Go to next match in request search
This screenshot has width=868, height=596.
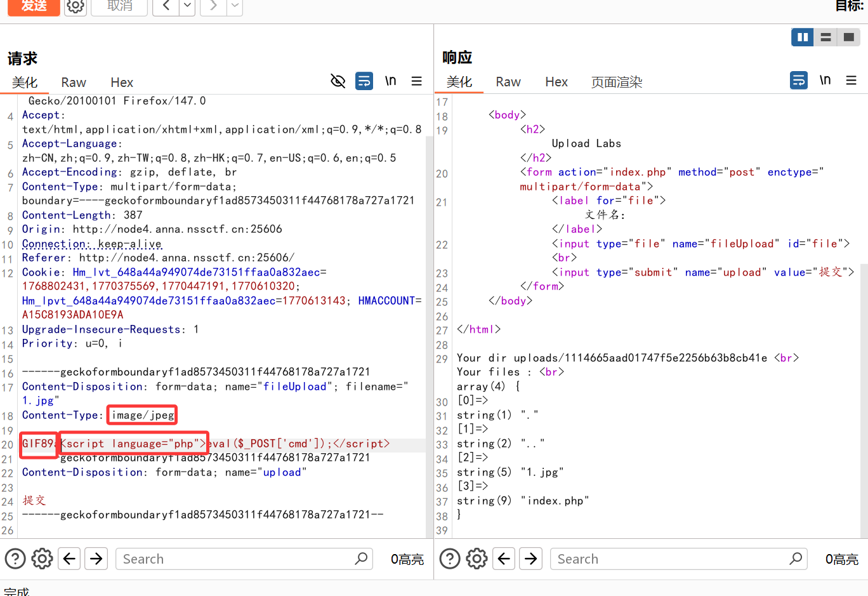point(96,559)
